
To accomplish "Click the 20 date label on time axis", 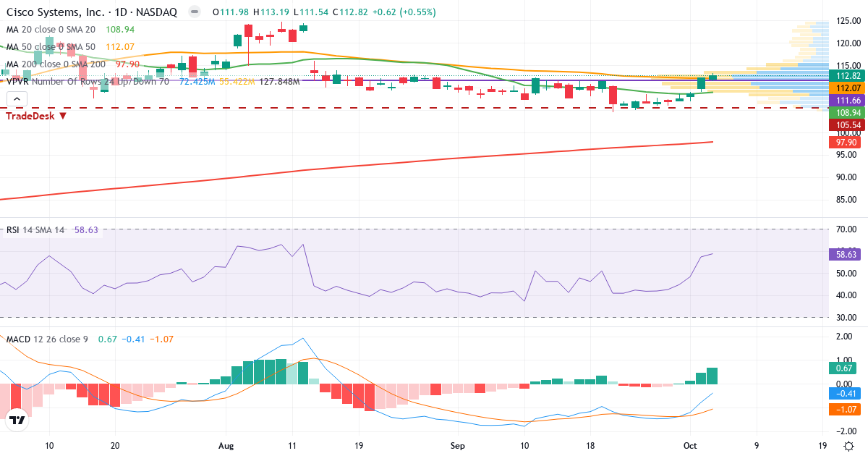I will coord(115,447).
